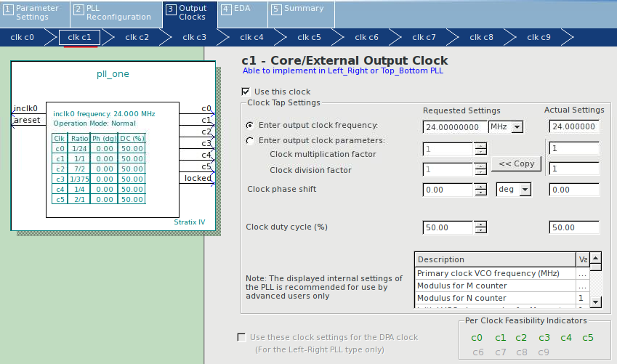This screenshot has width=617, height=364.
Task: Click the actual multiplication factor field
Action: pyautogui.click(x=574, y=148)
